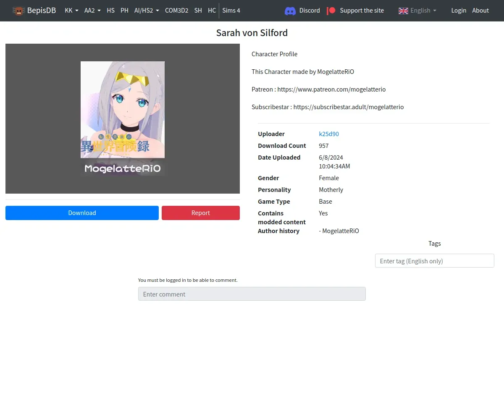
Task: Click the character card thumbnail image
Action: (x=123, y=118)
